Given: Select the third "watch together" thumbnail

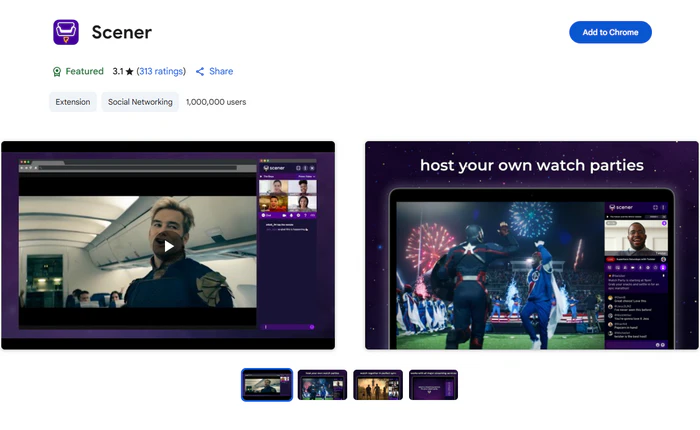Looking at the screenshot, I should coord(378,385).
